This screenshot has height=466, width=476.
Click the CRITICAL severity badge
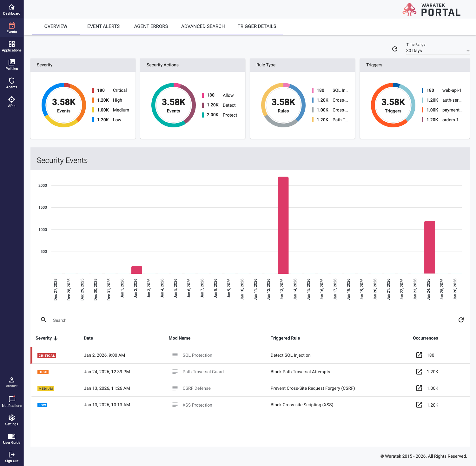pyautogui.click(x=47, y=355)
